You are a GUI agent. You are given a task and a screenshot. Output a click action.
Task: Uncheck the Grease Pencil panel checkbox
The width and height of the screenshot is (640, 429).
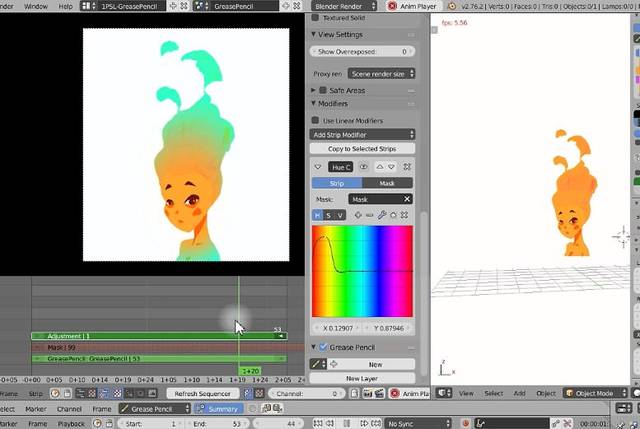coord(323,347)
